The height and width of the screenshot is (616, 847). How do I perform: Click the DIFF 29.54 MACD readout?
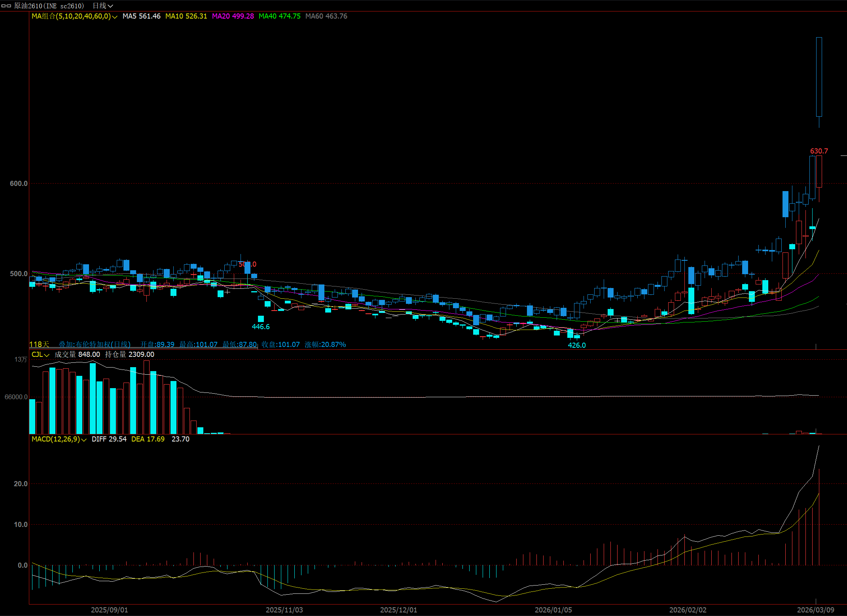(109, 439)
